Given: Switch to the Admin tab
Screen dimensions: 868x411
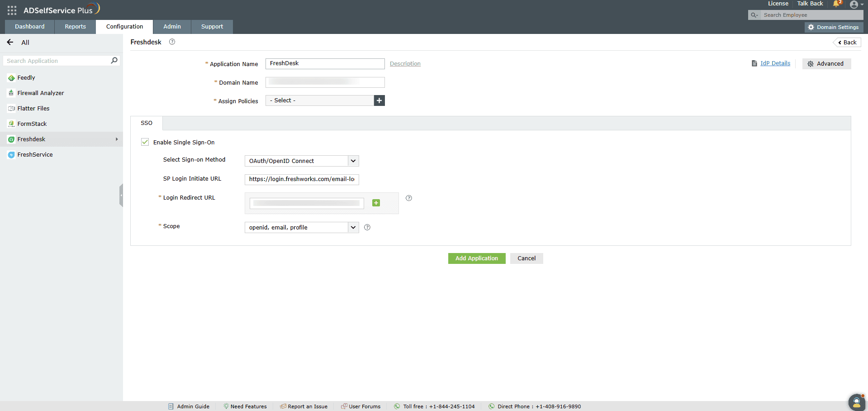Looking at the screenshot, I should tap(172, 26).
